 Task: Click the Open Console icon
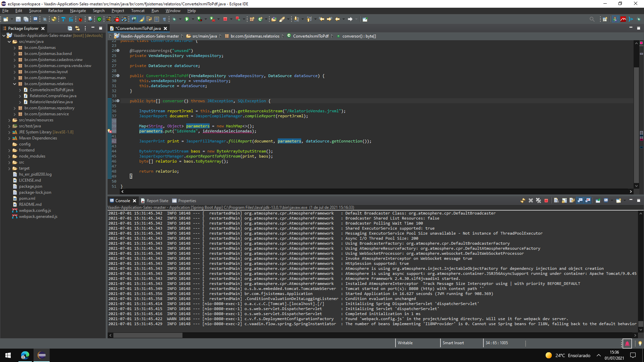tap(619, 200)
